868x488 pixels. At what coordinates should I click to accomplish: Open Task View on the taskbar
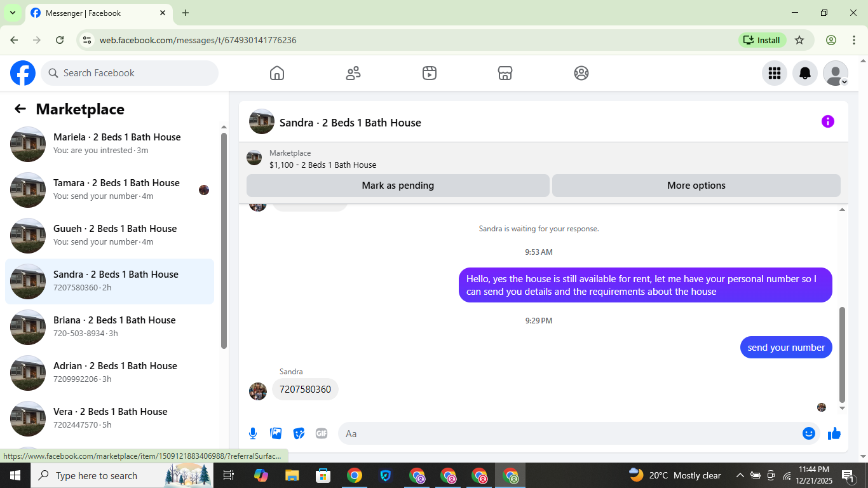click(x=229, y=475)
